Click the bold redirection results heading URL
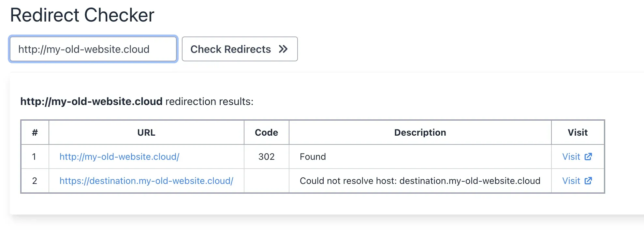 click(92, 101)
